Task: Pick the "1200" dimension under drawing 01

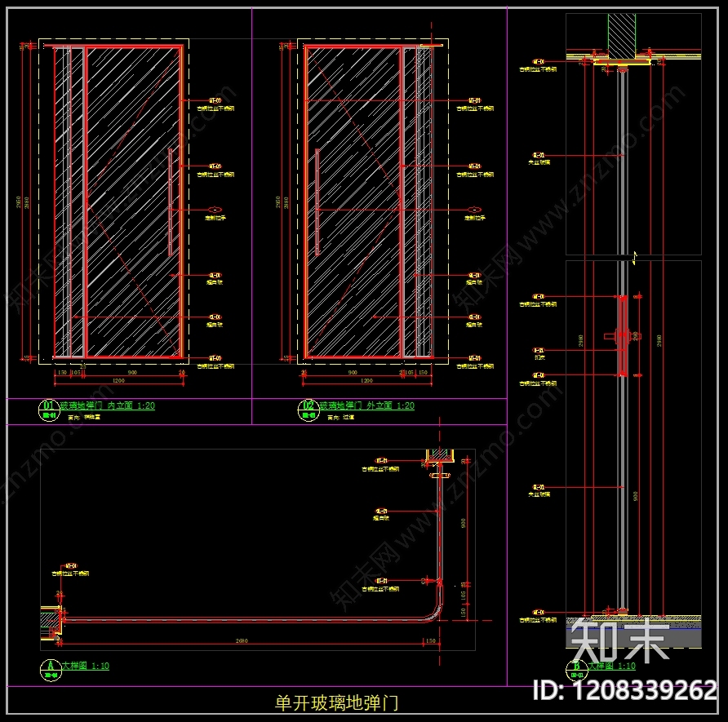Action: pyautogui.click(x=119, y=380)
